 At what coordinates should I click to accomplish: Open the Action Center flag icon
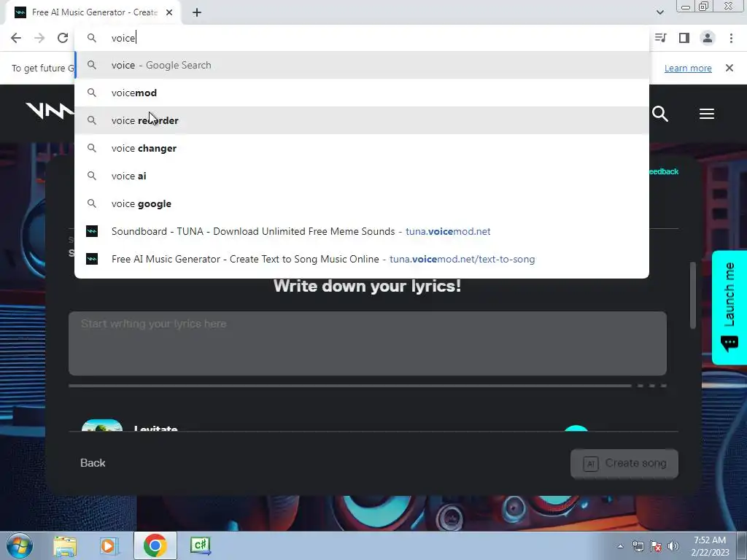656,546
